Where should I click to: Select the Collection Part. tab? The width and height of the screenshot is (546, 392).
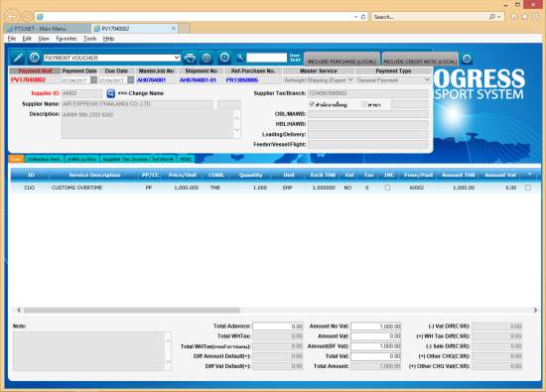click(x=45, y=159)
